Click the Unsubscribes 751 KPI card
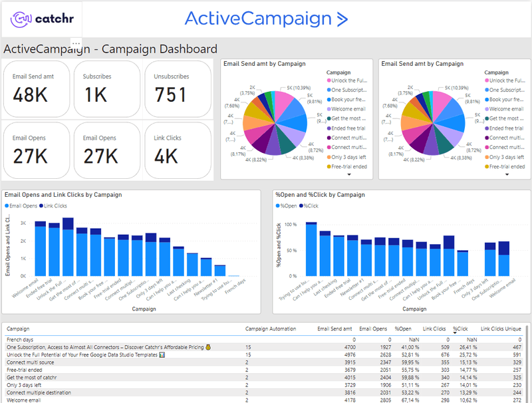532x403 pixels. [178, 88]
